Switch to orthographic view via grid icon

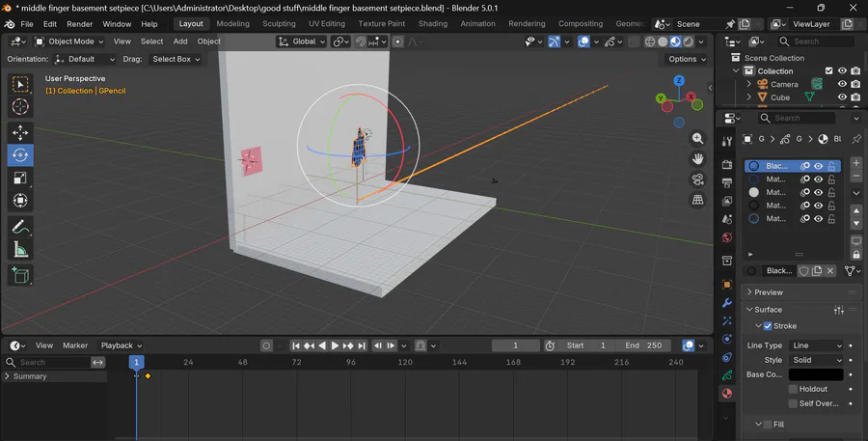tap(697, 200)
